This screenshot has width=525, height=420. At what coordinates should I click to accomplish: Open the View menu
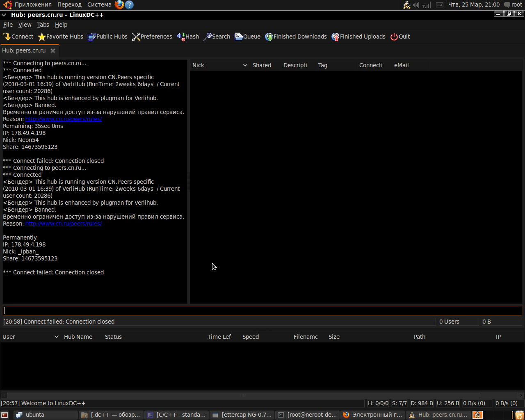25,25
